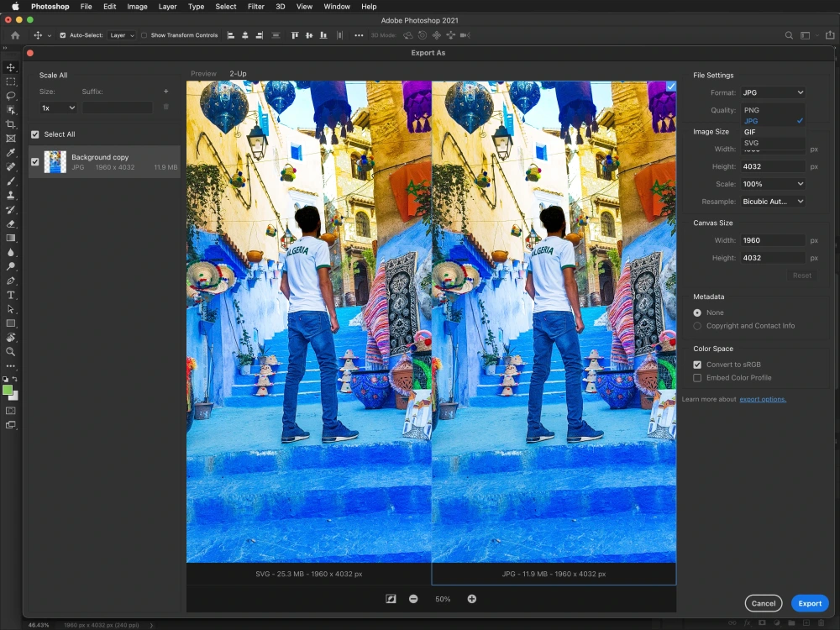The width and height of the screenshot is (840, 630).
Task: Select the Eyedropper tool
Action: pos(11,153)
